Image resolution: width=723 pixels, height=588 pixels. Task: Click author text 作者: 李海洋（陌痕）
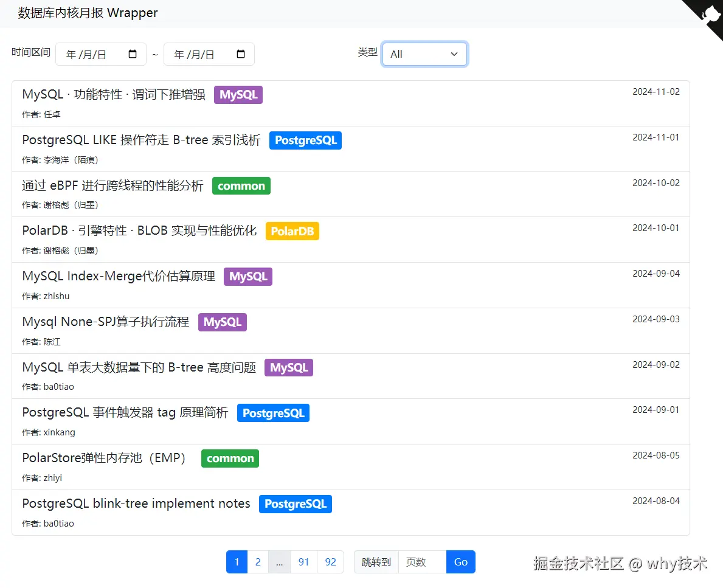(x=60, y=160)
